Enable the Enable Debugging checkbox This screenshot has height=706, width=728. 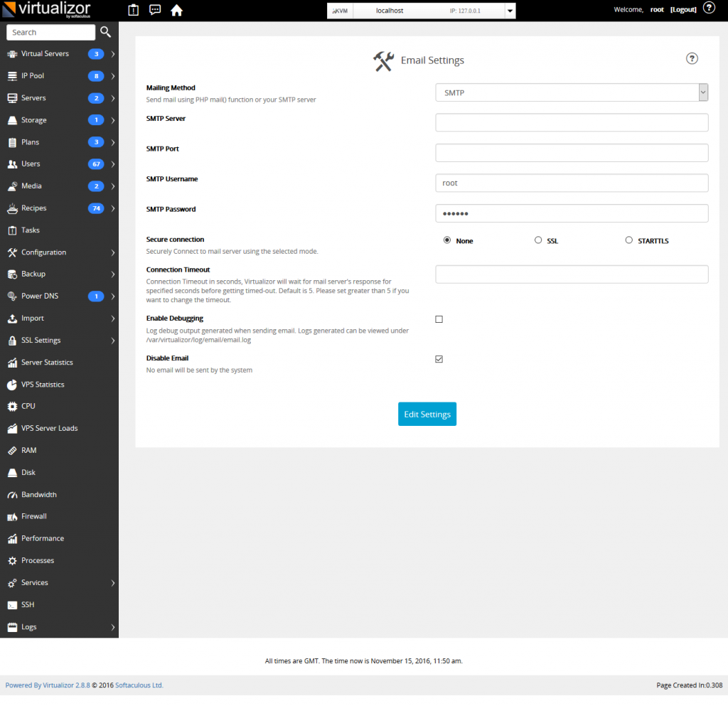pyautogui.click(x=439, y=319)
